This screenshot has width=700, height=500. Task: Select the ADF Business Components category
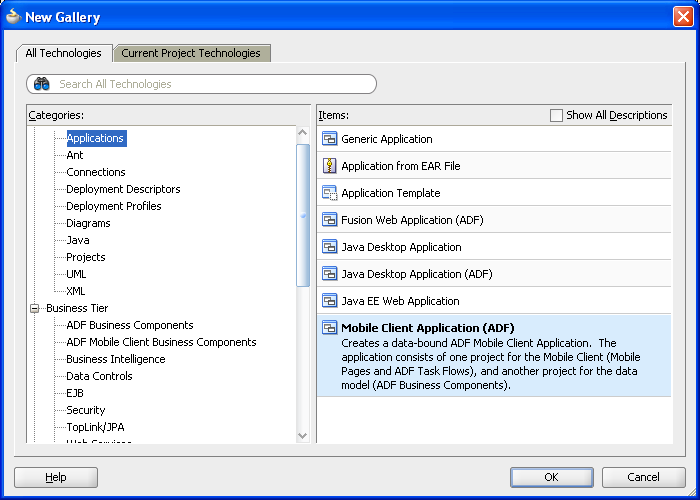[130, 325]
